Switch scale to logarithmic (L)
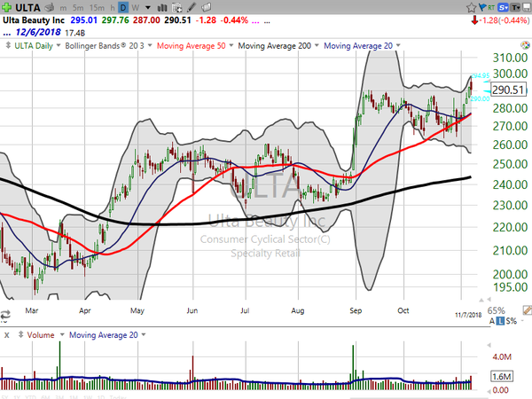 [500, 321]
